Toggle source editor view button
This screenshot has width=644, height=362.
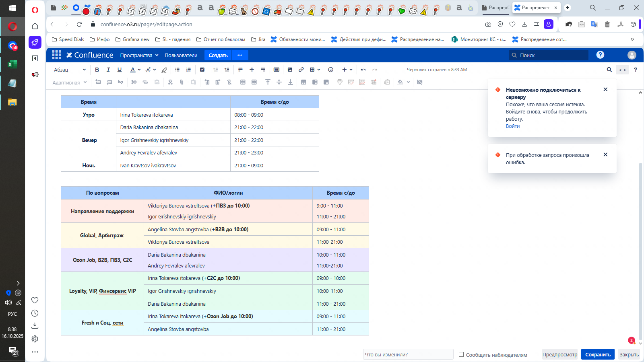click(622, 70)
